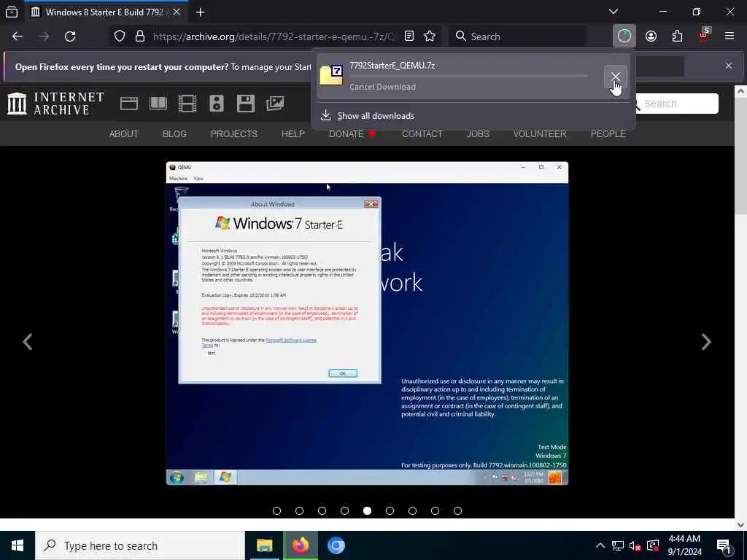Click the page scrollbar down arrow
This screenshot has width=747, height=560.
pyautogui.click(x=740, y=525)
